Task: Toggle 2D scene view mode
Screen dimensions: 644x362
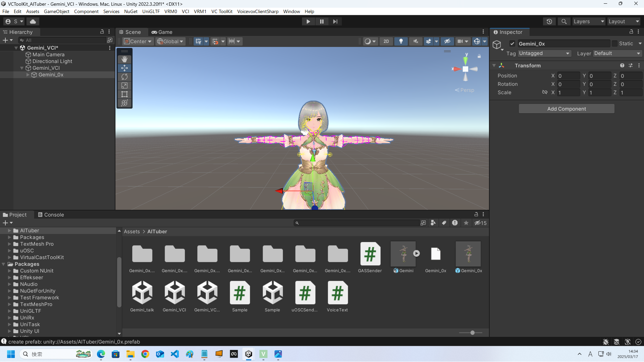Action: [x=386, y=41]
